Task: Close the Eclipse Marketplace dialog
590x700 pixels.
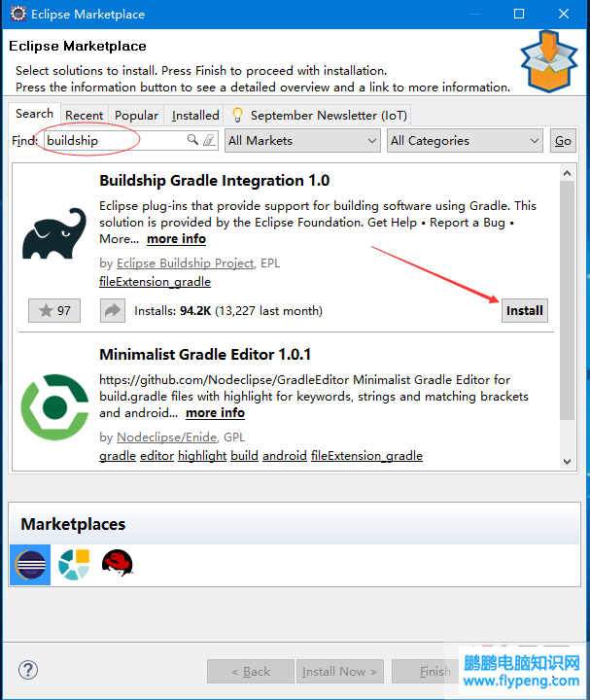Action: tap(564, 14)
